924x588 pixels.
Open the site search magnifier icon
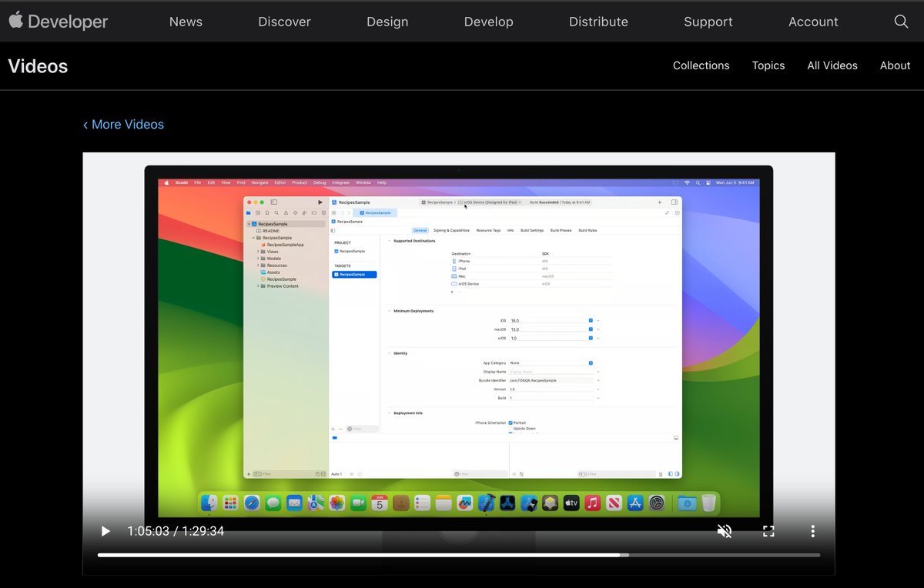(x=901, y=22)
